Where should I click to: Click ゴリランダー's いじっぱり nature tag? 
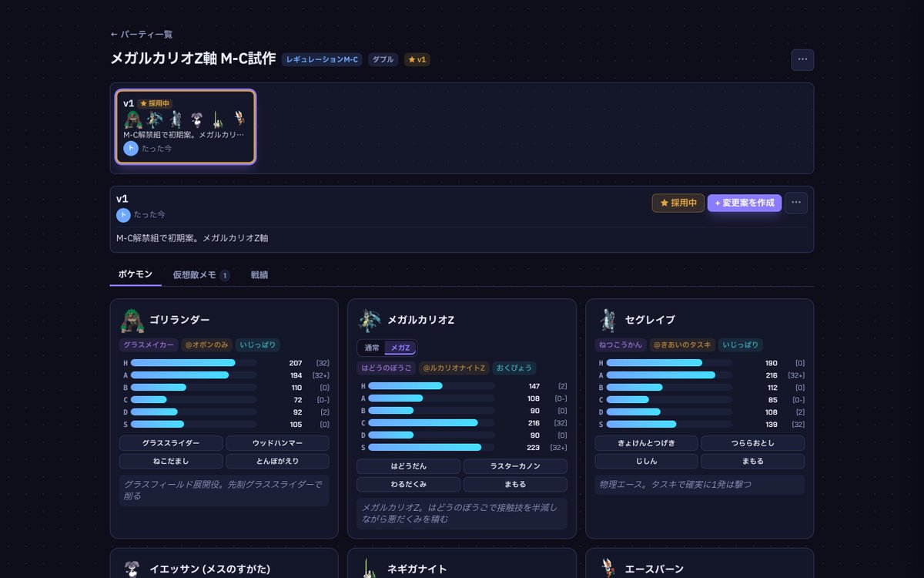pyautogui.click(x=257, y=345)
